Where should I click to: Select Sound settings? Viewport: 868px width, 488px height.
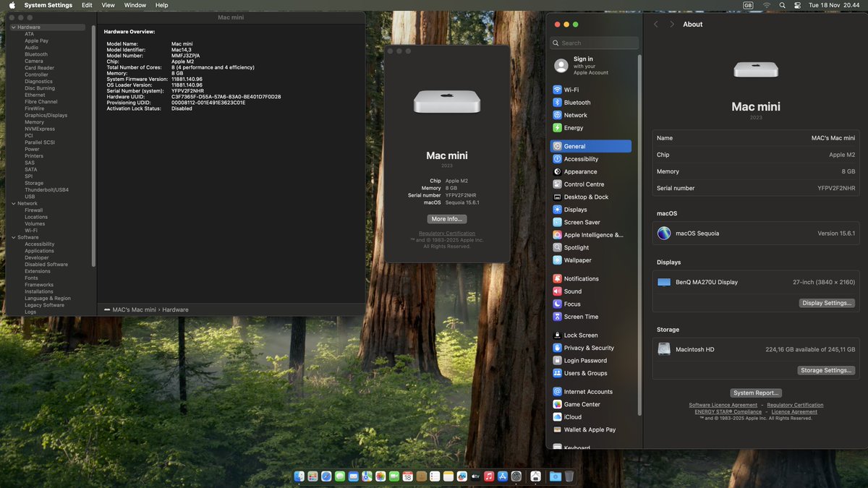pos(591,291)
